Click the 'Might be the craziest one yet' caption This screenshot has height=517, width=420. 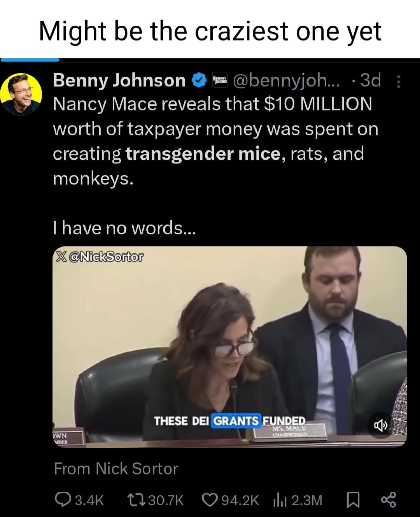pos(210,31)
